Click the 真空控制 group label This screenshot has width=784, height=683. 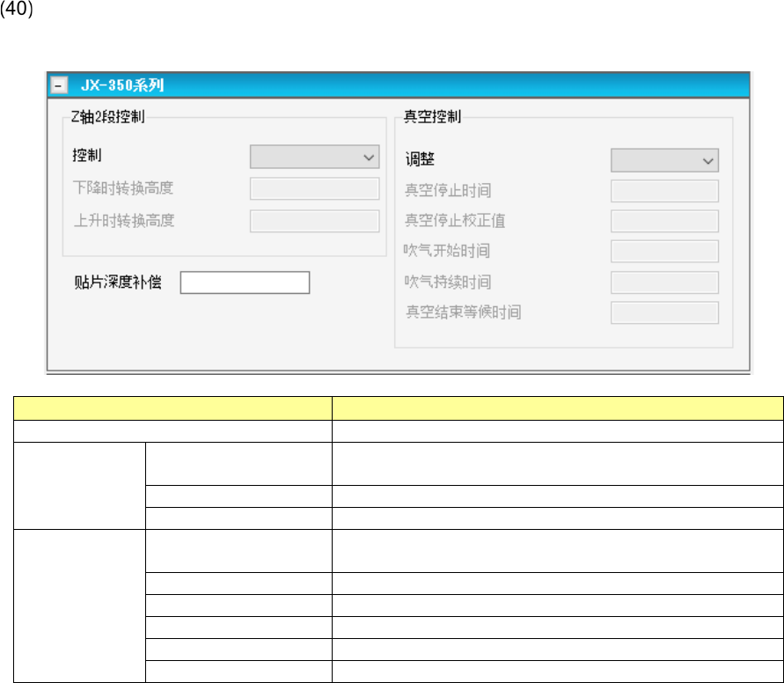(433, 117)
